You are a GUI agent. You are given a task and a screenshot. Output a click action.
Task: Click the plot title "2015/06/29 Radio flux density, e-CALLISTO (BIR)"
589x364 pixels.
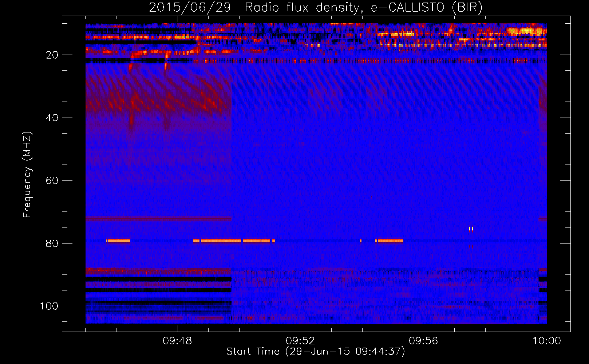point(316,8)
